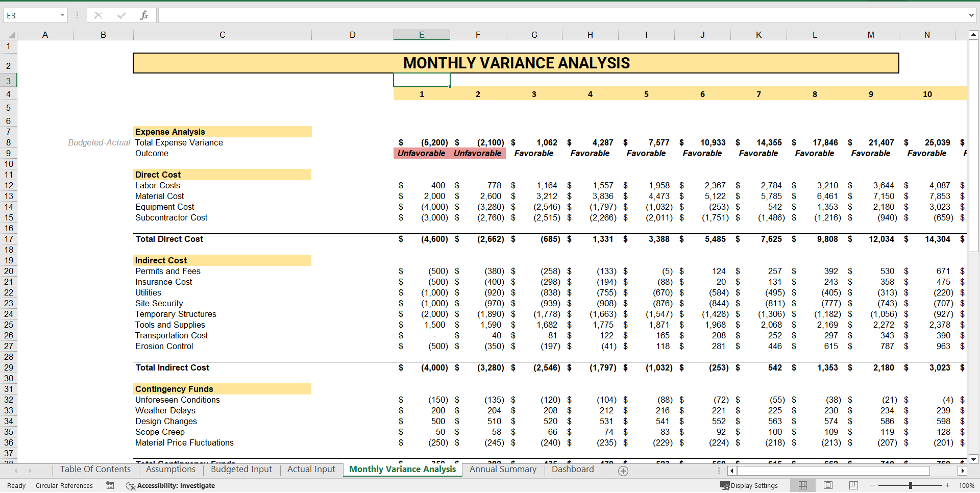Click the vertical scrollbar up arrow
The height and width of the screenshot is (493, 980).
973,35
